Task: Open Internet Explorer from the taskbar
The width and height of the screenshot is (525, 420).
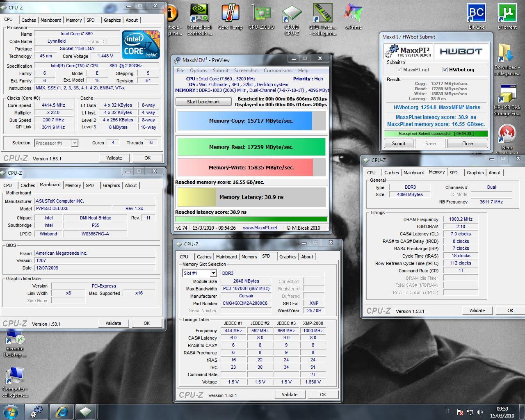Action: (x=62, y=411)
